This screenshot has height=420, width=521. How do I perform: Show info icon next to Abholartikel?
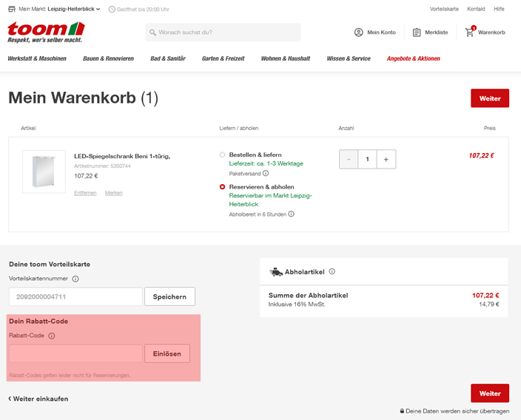pyautogui.click(x=332, y=271)
